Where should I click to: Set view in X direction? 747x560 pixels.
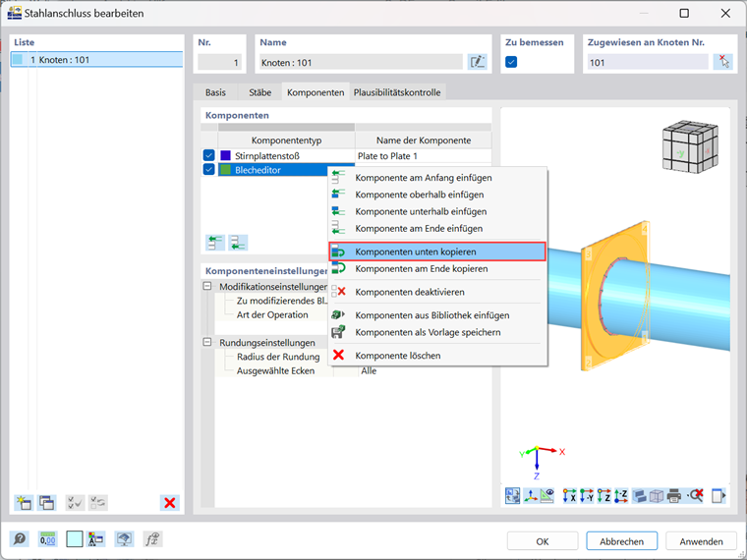pos(569,496)
